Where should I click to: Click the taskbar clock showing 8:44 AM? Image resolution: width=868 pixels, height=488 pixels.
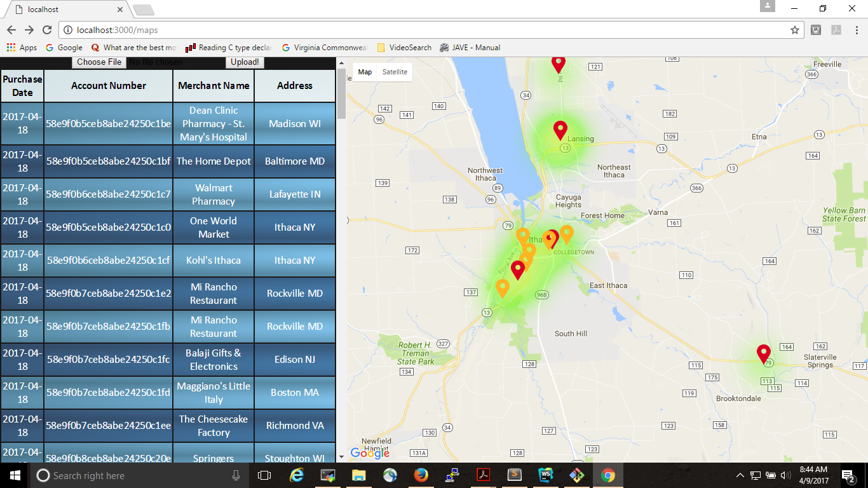pos(813,475)
